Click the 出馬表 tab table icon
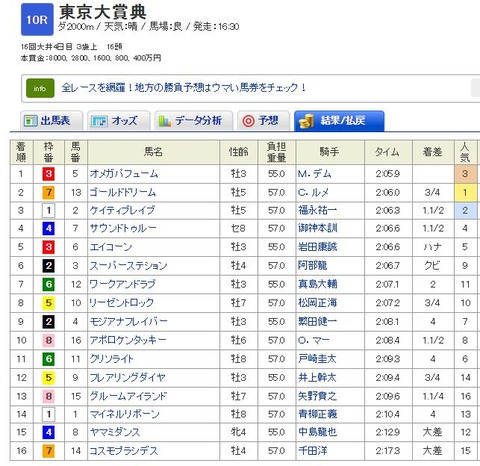This screenshot has width=480, height=466. (x=31, y=121)
